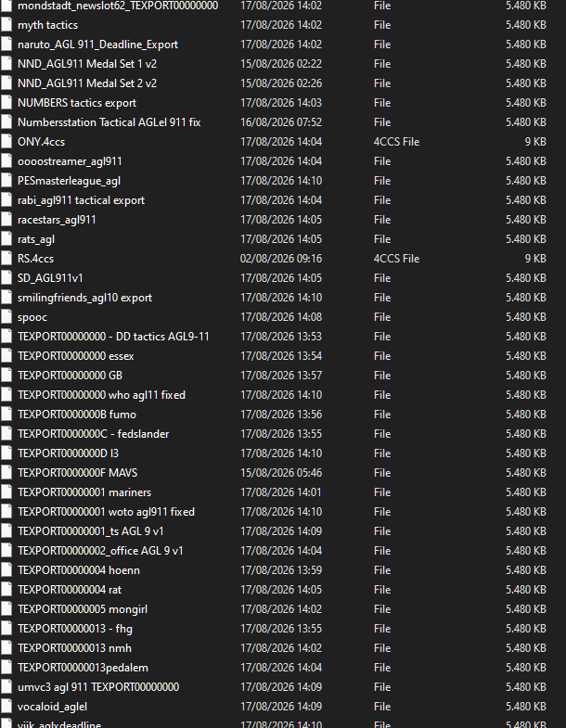Image resolution: width=566 pixels, height=728 pixels.
Task: Click Numbersstation Tactical AGLel 911 fix
Action: (x=109, y=122)
